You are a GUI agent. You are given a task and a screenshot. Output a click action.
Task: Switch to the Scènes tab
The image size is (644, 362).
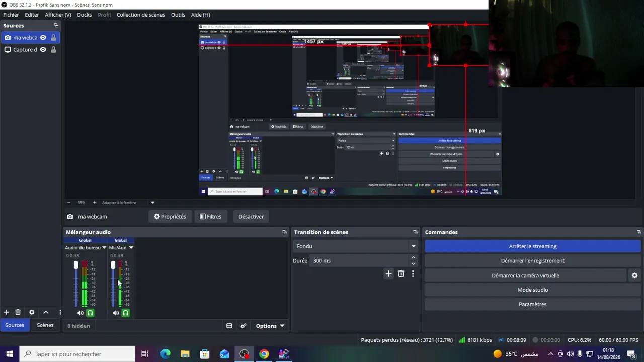45,325
